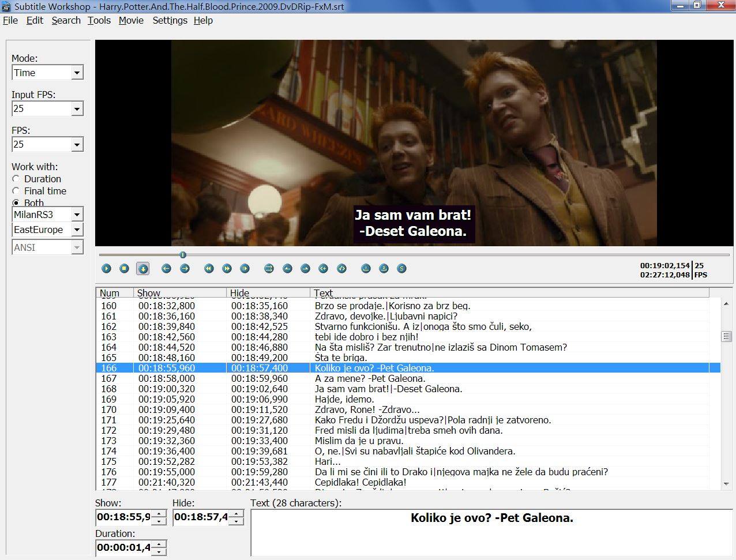This screenshot has height=560, width=736.
Task: Open the Search menu
Action: pyautogui.click(x=66, y=20)
